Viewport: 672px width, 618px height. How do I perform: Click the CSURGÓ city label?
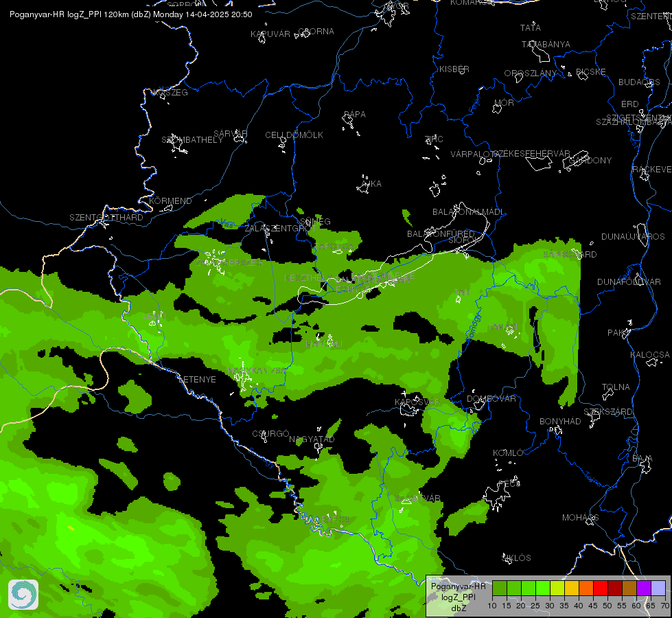coord(271,434)
